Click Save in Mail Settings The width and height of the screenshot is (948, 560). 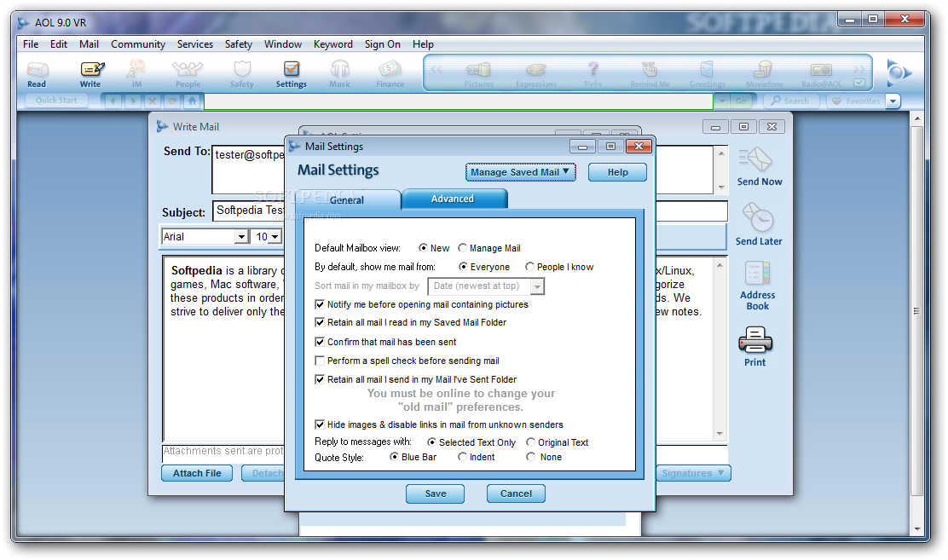(x=436, y=494)
